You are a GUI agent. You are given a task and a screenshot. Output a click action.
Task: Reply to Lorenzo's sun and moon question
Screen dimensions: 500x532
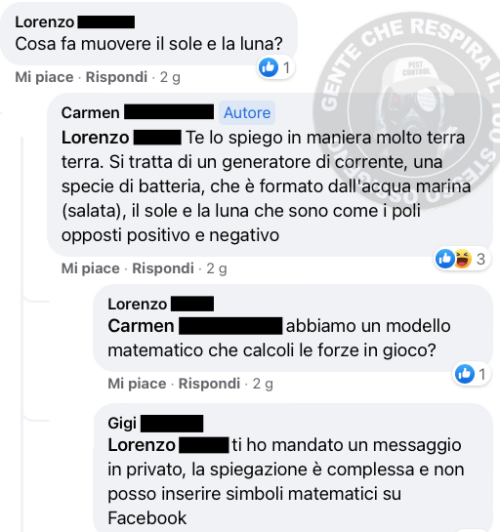coord(116,77)
